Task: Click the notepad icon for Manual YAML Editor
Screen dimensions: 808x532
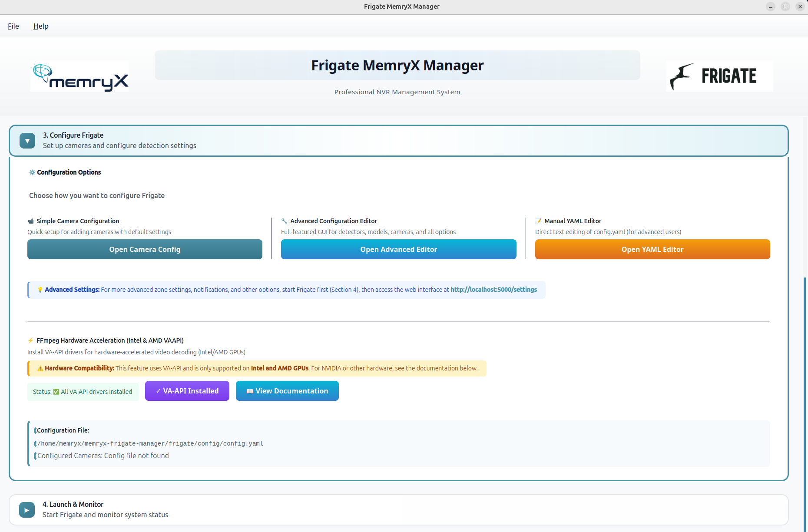Action: (x=538, y=221)
